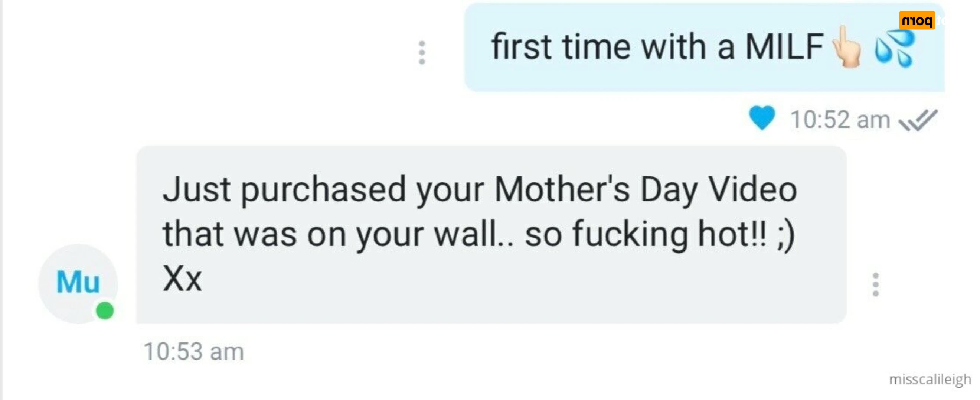Open the Mu profile avatar
This screenshot has width=980, height=400.
78,283
